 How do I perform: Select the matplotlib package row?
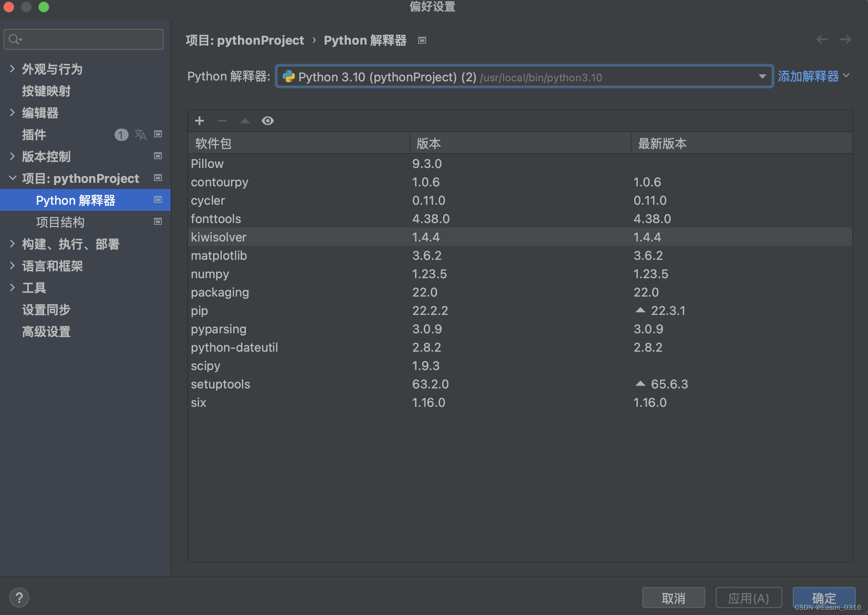point(520,255)
